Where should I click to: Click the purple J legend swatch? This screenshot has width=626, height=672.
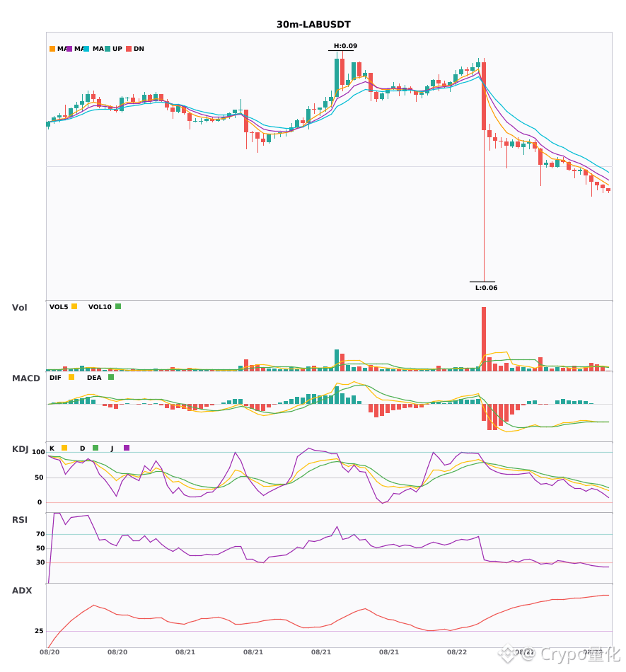pos(127,448)
